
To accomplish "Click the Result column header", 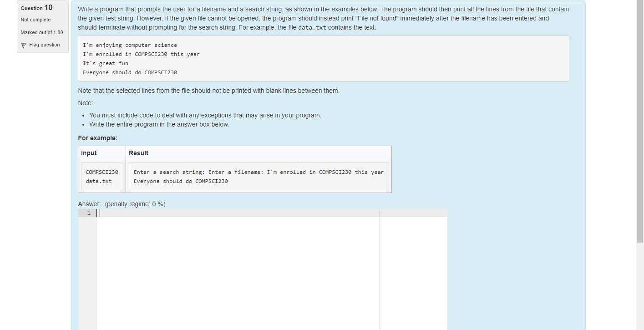I will (x=139, y=153).
